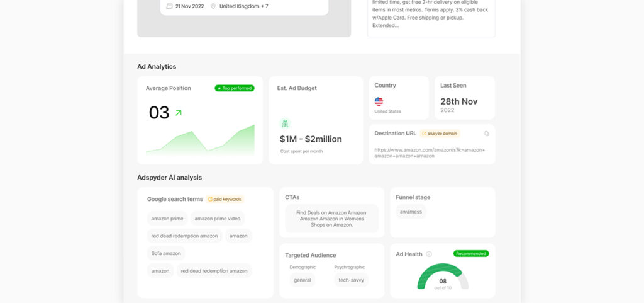Select the amazon prime video keyword chip
The width and height of the screenshot is (644, 303).
[218, 219]
